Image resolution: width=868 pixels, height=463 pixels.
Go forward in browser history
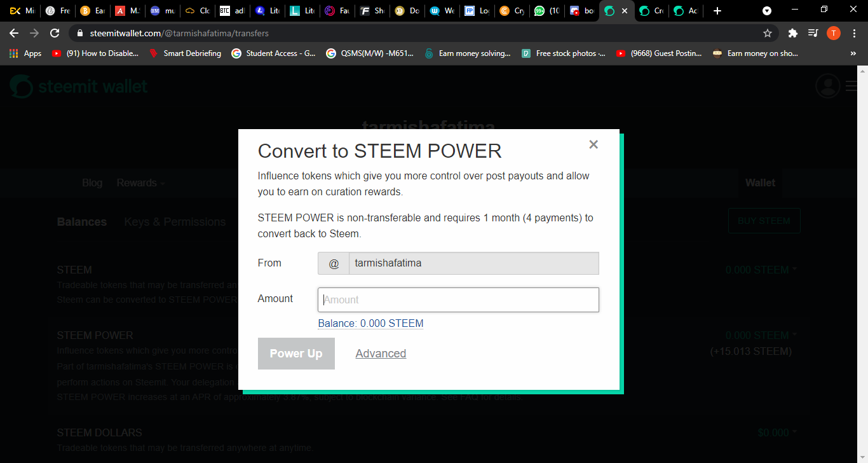[34, 33]
